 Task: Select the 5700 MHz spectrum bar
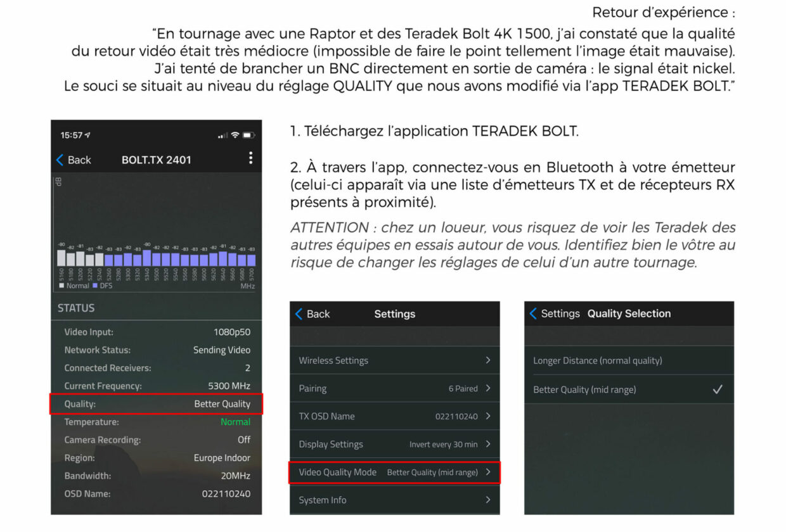(x=252, y=260)
